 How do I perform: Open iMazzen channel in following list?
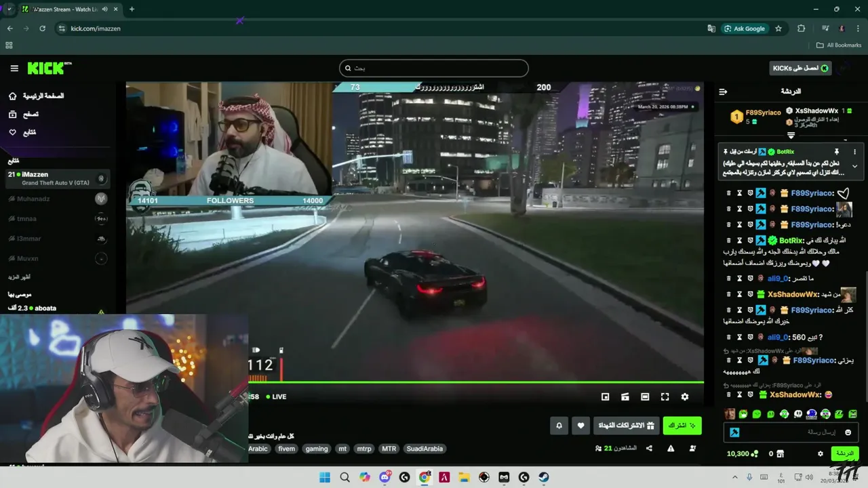[x=58, y=178]
